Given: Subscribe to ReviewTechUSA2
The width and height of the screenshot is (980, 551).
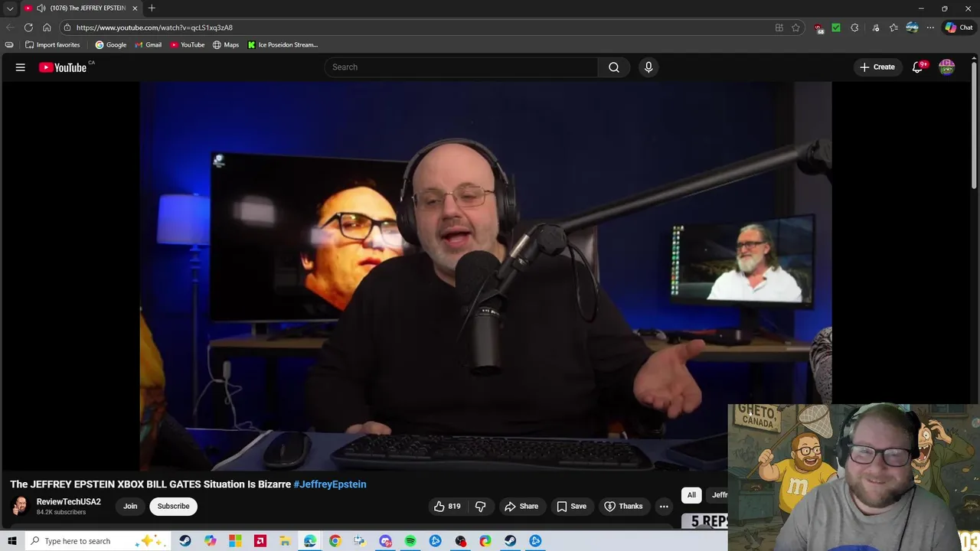Looking at the screenshot, I should [x=173, y=506].
